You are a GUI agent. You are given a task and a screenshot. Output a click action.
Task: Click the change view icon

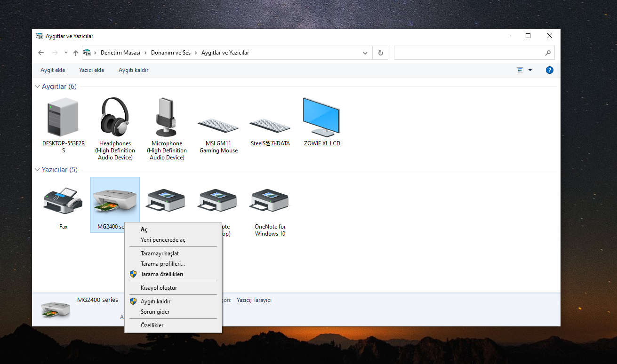[520, 70]
